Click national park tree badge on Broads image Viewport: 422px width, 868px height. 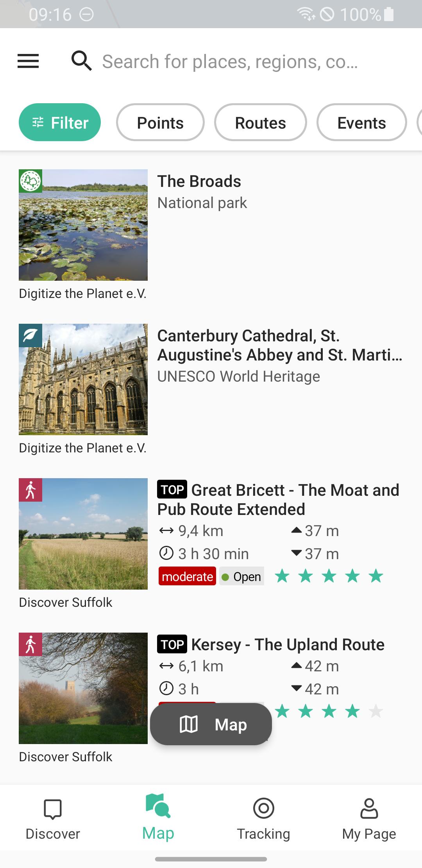pyautogui.click(x=30, y=181)
